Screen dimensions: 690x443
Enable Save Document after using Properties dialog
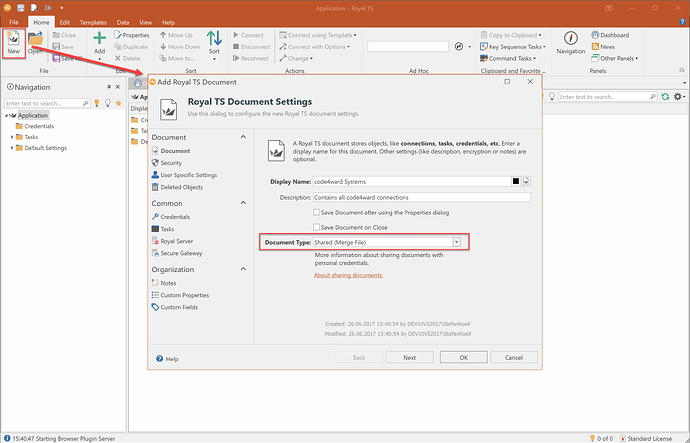coord(316,213)
